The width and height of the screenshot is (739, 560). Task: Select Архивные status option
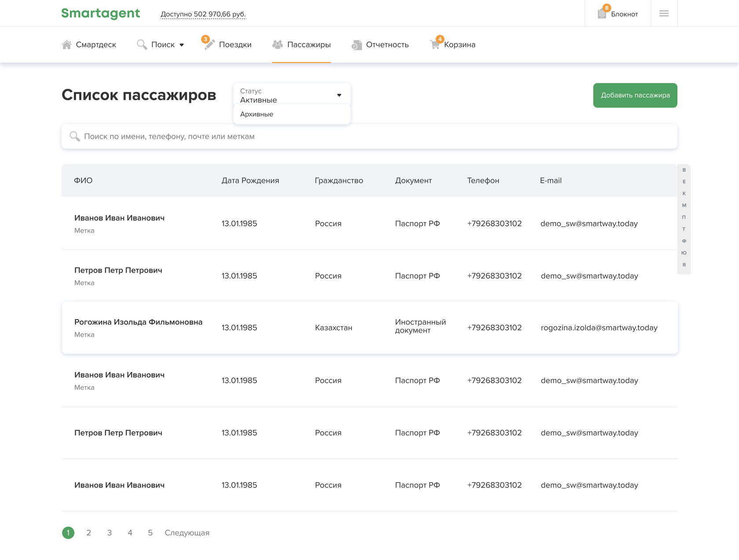(257, 114)
